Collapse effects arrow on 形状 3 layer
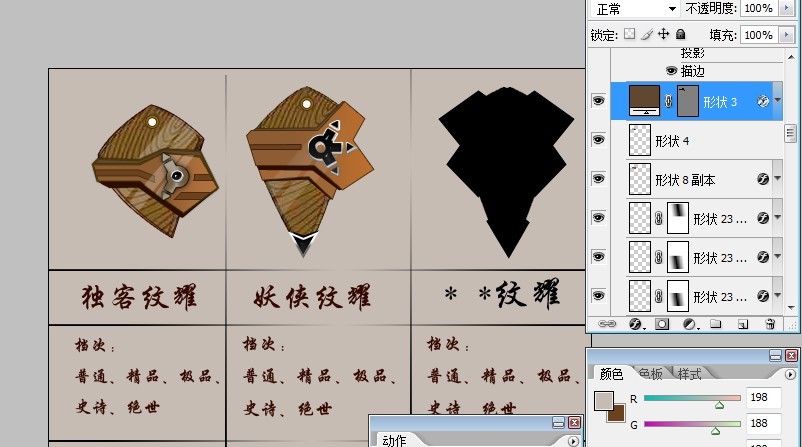 777,101
